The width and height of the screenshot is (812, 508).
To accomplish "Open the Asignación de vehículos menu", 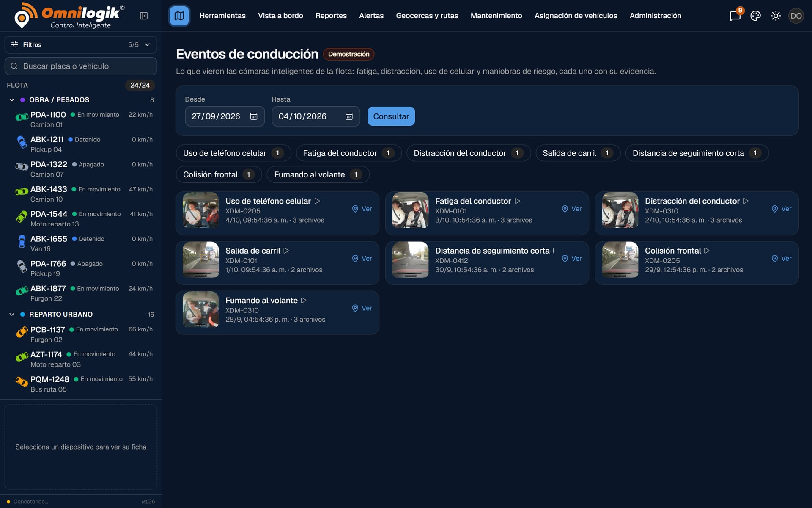I will coord(576,16).
